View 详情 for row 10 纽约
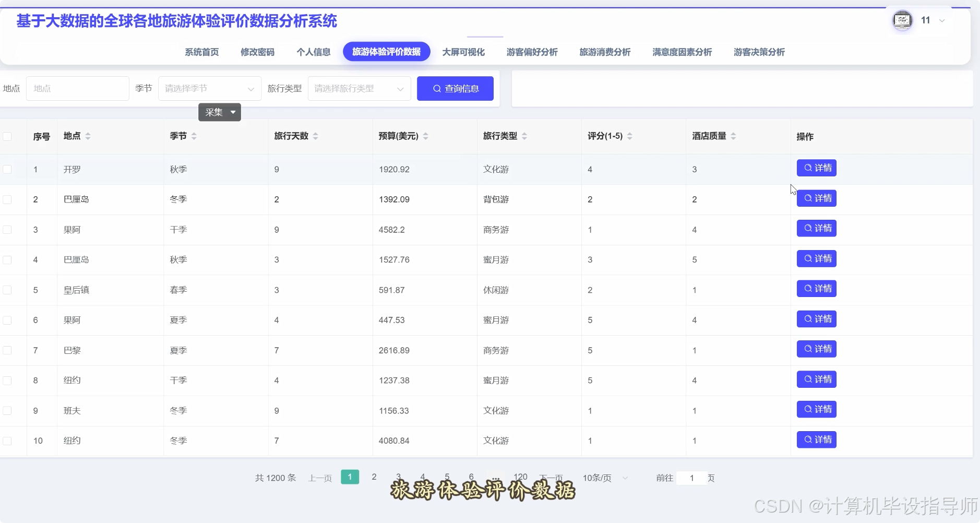Image resolution: width=980 pixels, height=523 pixels. click(x=817, y=439)
